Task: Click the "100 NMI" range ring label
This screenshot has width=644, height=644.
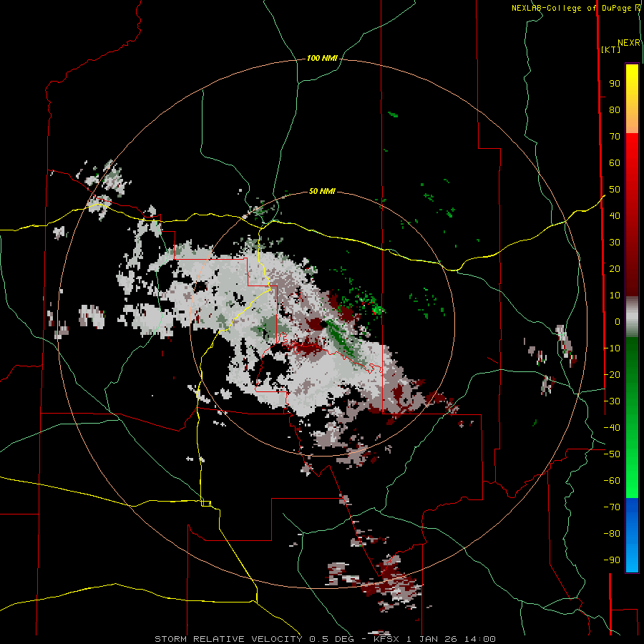Action: (322, 59)
